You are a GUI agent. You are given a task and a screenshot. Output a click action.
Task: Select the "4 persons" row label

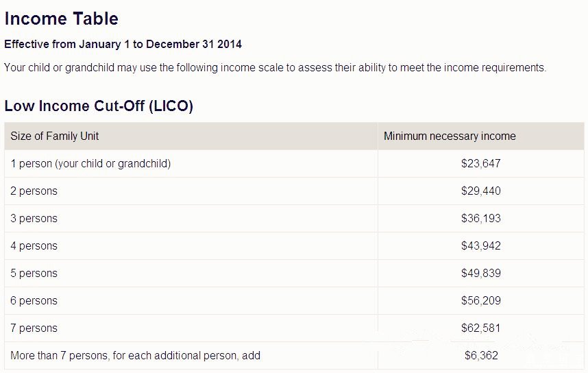[34, 246]
